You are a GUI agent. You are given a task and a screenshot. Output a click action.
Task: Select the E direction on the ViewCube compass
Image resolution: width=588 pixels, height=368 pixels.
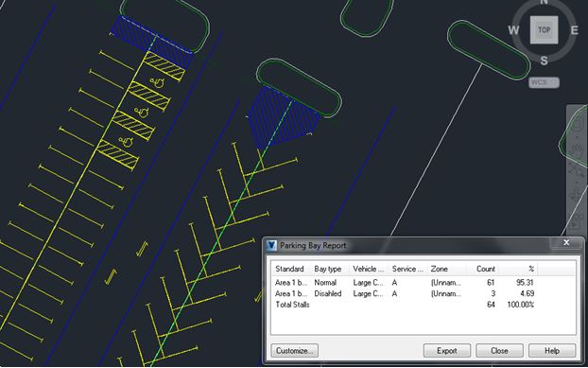(x=574, y=30)
